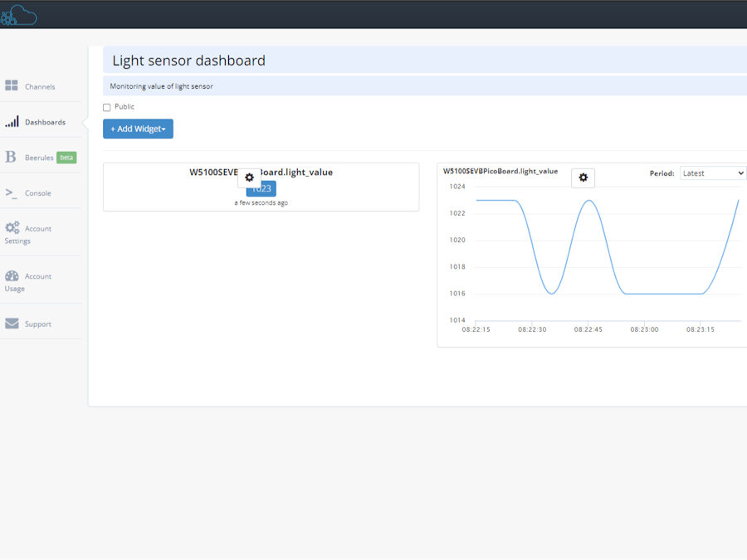
Task: Toggle the Public checkbox
Action: (107, 107)
